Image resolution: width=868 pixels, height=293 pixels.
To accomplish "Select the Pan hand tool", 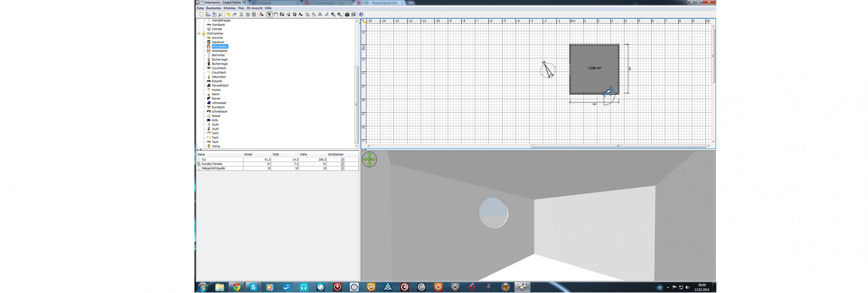I will pos(276,14).
